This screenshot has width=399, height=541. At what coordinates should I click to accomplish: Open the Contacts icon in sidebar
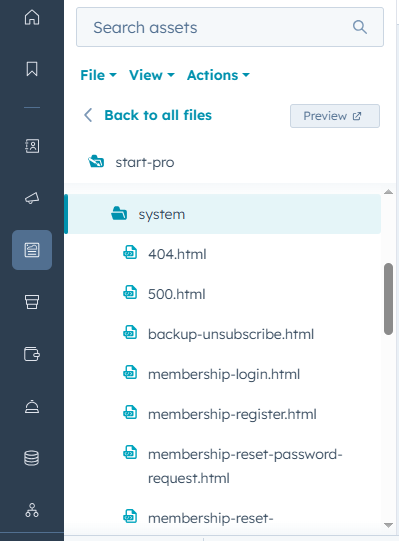pos(32,146)
